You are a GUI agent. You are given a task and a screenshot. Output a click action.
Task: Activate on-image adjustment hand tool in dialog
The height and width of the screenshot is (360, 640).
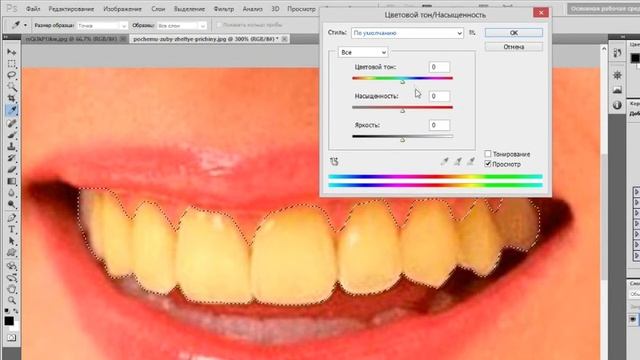[x=334, y=162]
